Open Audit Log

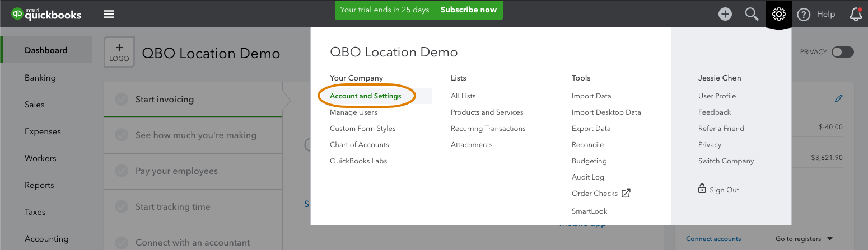588,177
